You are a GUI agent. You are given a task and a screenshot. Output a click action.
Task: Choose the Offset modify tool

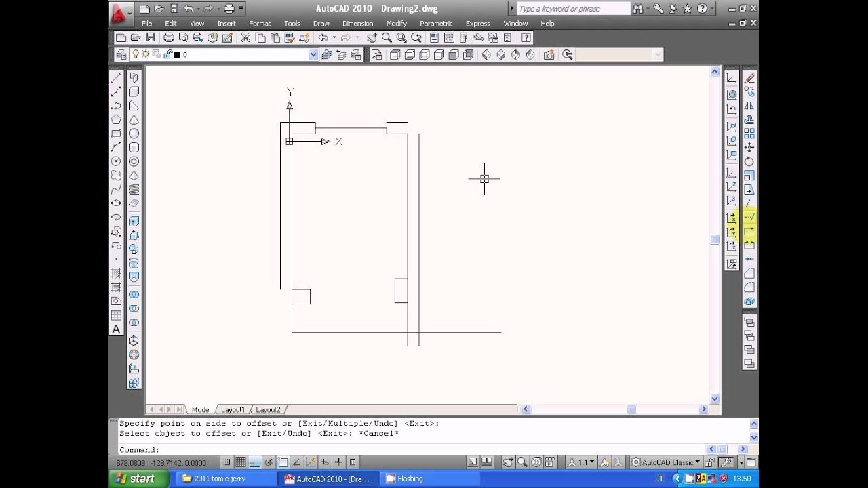(x=749, y=119)
